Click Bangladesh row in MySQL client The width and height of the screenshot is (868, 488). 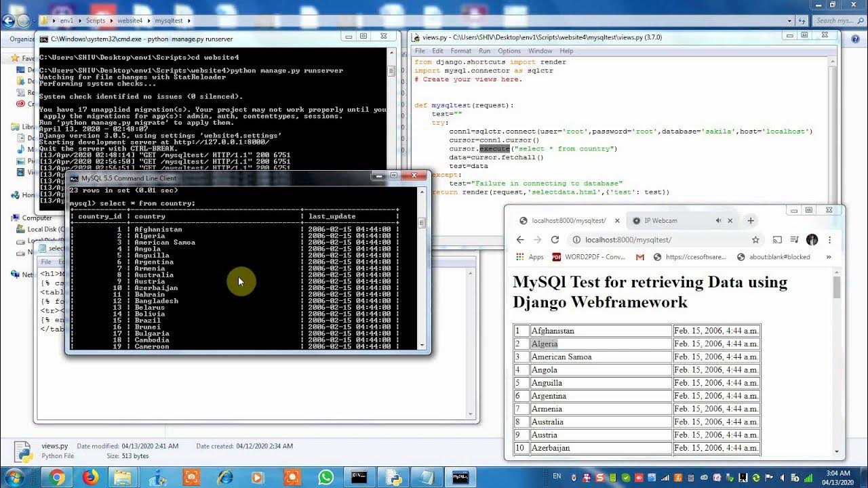(x=235, y=301)
